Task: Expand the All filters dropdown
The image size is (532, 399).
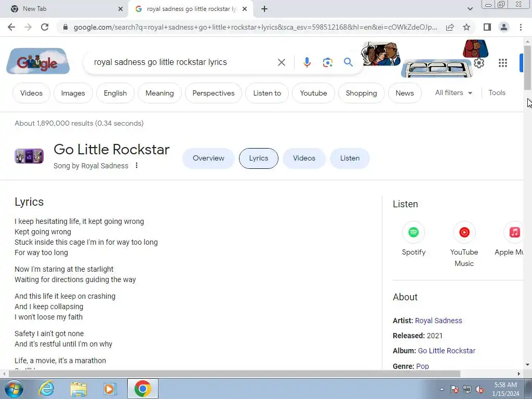Action: pyautogui.click(x=454, y=92)
